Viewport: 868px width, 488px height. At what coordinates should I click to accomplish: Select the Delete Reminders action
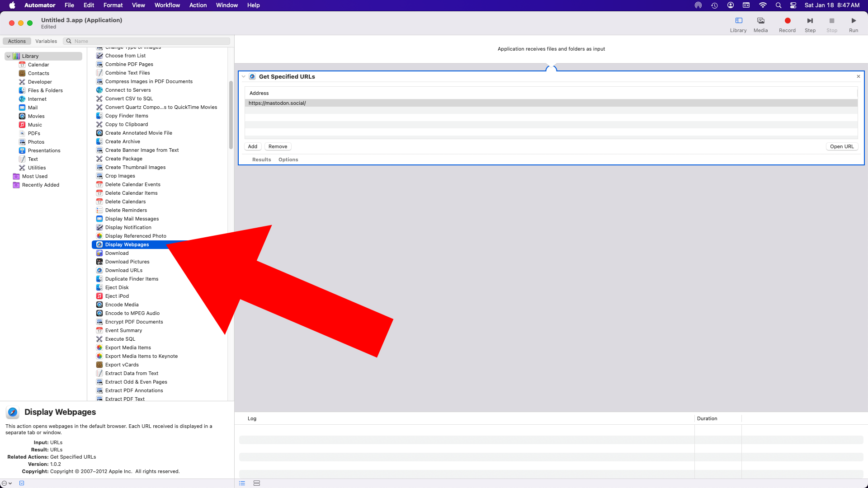pyautogui.click(x=126, y=210)
